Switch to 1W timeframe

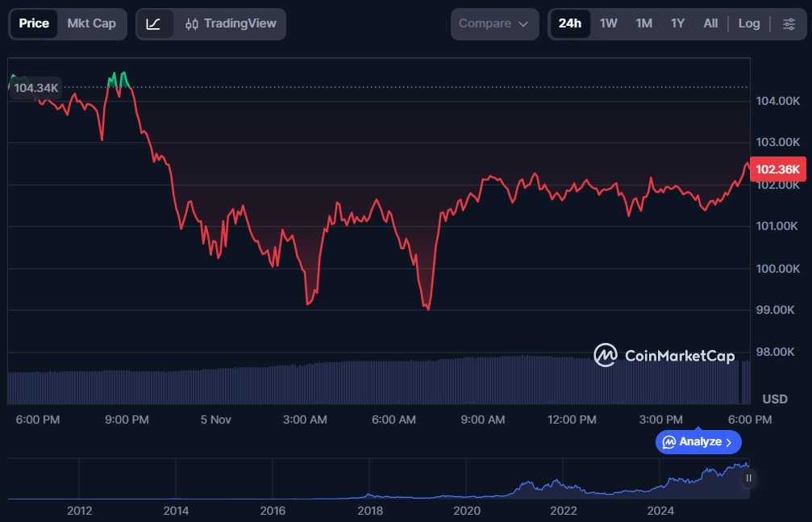[x=608, y=24]
